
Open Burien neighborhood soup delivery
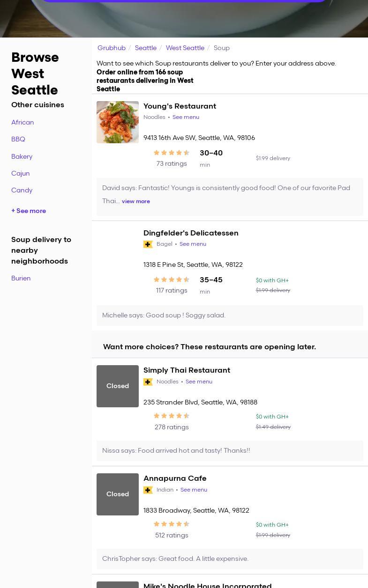[21, 278]
